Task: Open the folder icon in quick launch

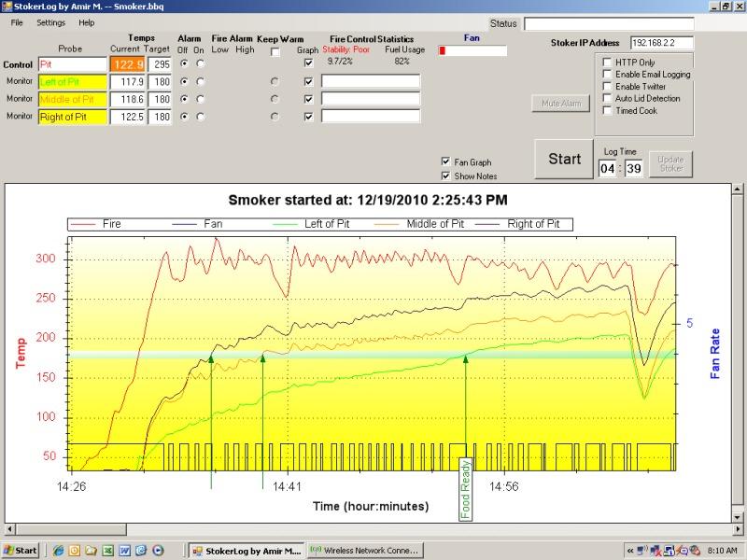Action: (91, 551)
